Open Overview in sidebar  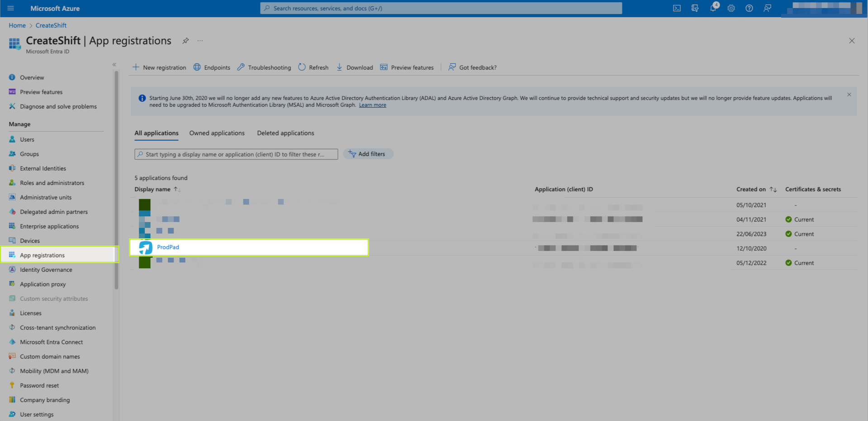pos(32,77)
